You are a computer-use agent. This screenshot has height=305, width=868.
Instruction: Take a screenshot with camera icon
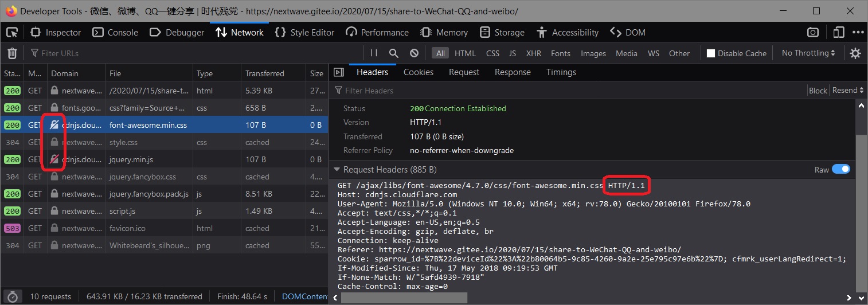coord(813,32)
